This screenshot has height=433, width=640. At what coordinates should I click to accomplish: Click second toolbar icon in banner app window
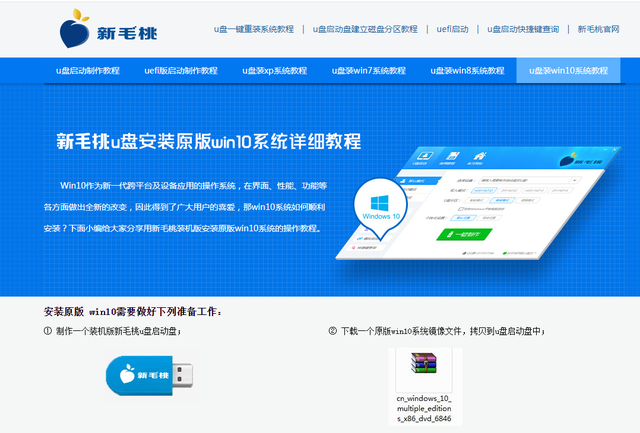(450, 158)
